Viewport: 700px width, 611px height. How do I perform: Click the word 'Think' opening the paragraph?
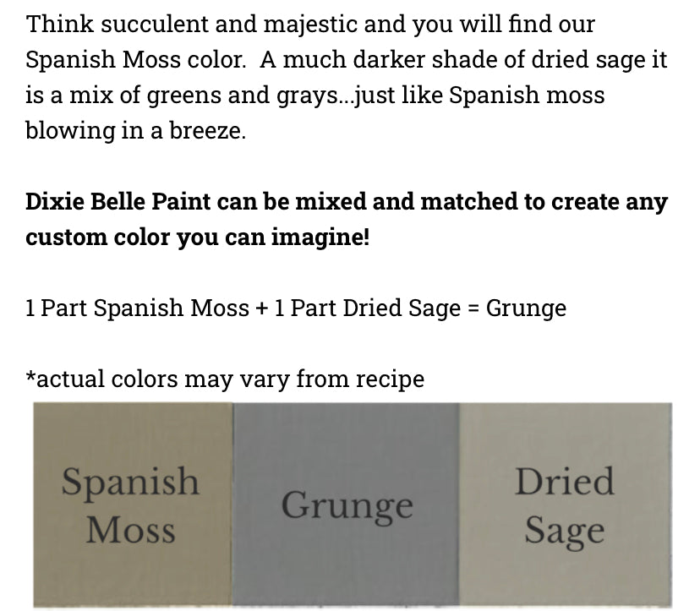click(60, 24)
